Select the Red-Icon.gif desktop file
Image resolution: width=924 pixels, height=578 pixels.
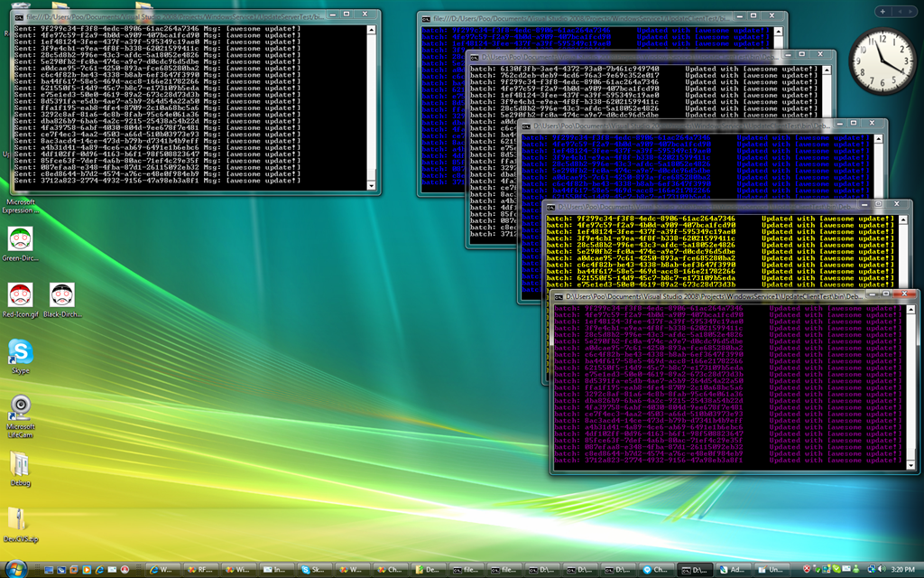(20, 295)
